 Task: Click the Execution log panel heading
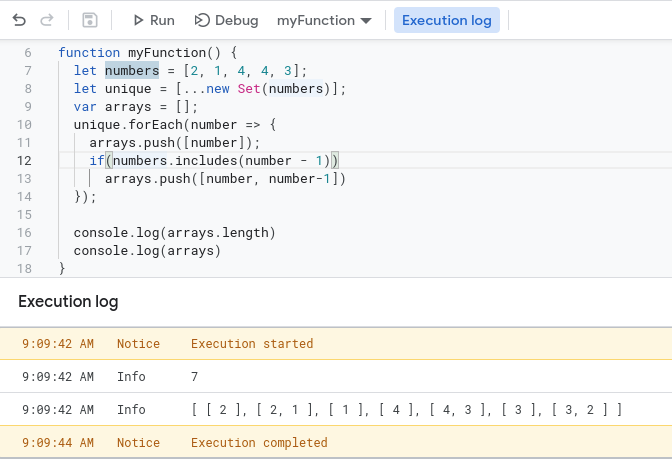[x=68, y=301]
